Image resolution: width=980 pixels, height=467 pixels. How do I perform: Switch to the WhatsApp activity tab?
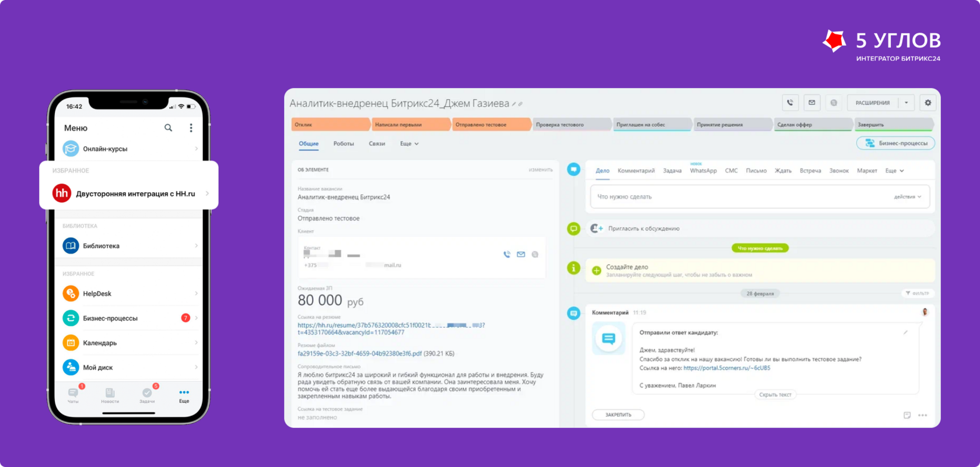[703, 171]
